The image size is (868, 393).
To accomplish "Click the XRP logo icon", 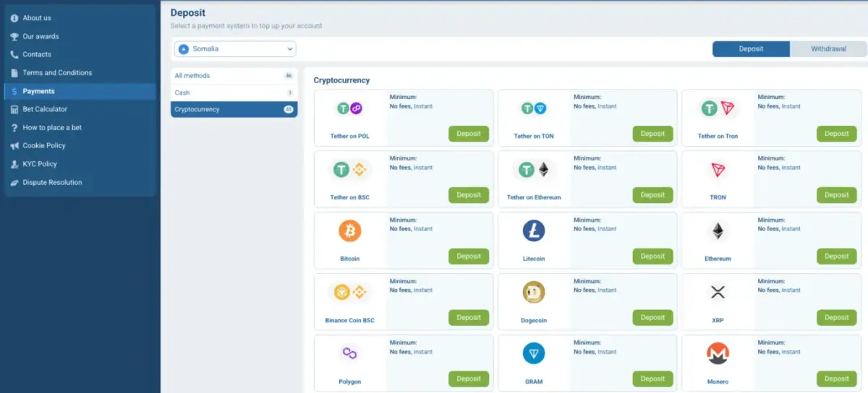I will tap(718, 293).
